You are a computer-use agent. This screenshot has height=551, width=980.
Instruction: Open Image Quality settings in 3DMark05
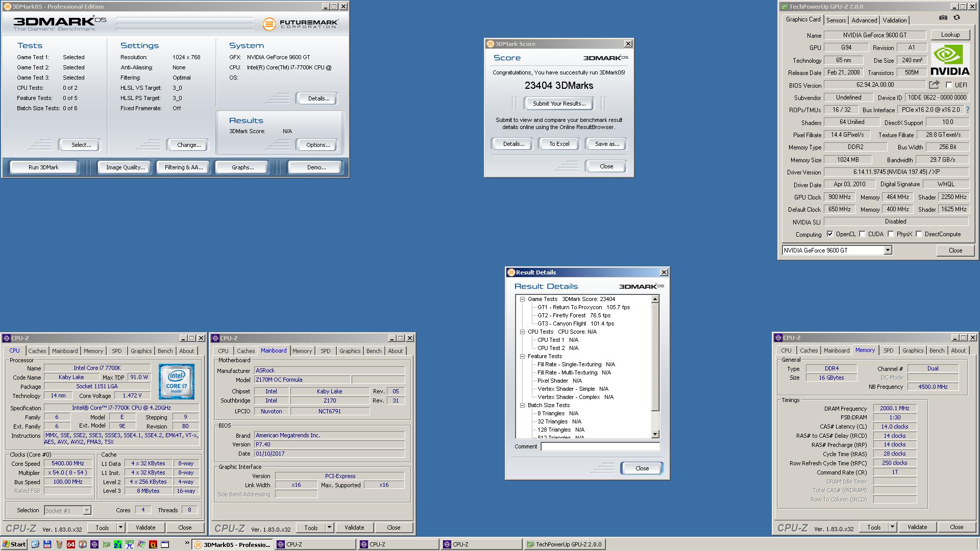(125, 167)
